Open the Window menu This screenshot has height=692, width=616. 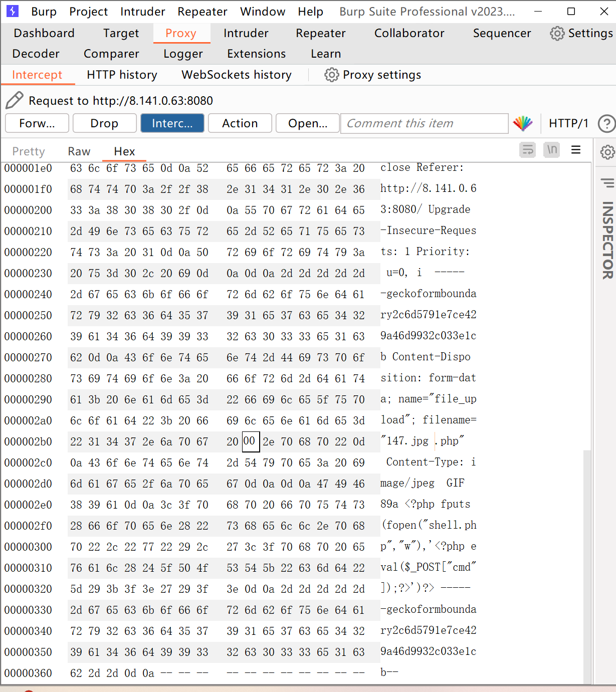tap(263, 12)
